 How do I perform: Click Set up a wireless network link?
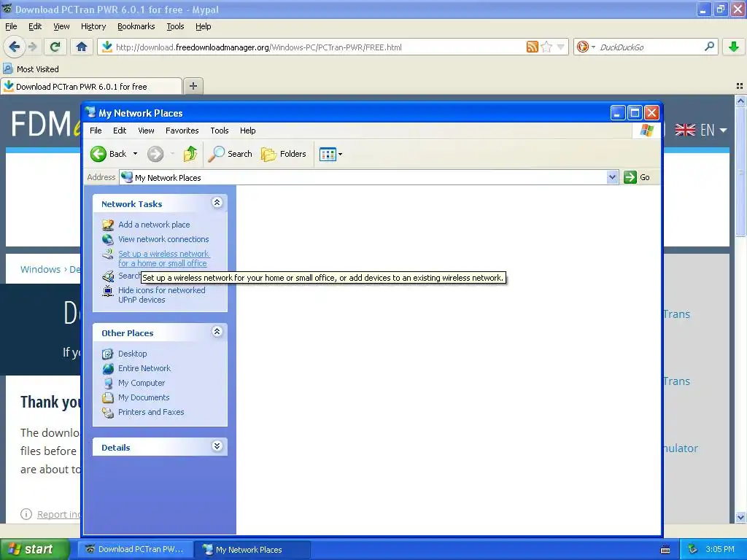click(x=164, y=259)
